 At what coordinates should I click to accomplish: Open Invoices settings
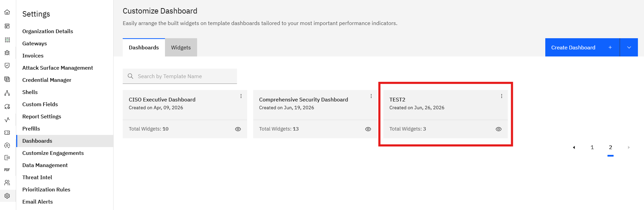tap(33, 55)
